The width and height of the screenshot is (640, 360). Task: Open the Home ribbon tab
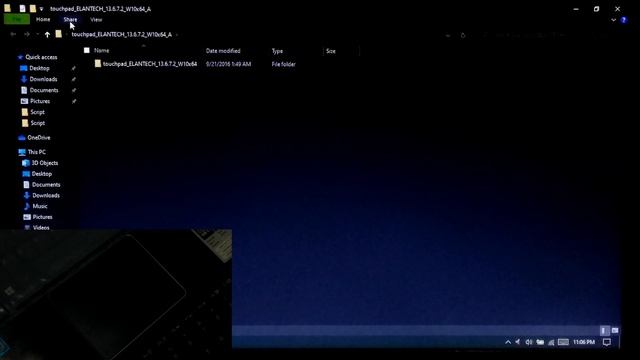(43, 19)
